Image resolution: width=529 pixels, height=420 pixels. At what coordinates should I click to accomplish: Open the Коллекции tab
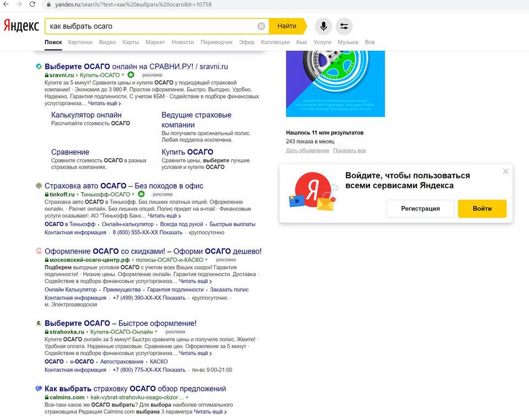pos(276,42)
